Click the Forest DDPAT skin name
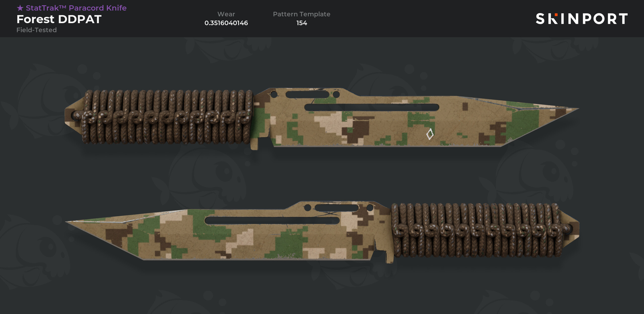Image resolution: width=644 pixels, height=314 pixels. [x=59, y=19]
